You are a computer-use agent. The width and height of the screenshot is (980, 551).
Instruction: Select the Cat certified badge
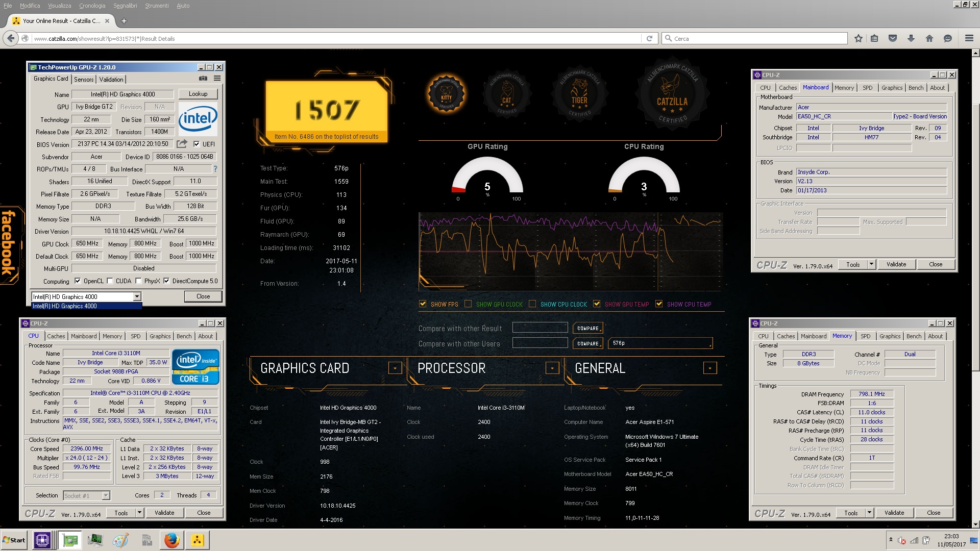click(x=507, y=94)
